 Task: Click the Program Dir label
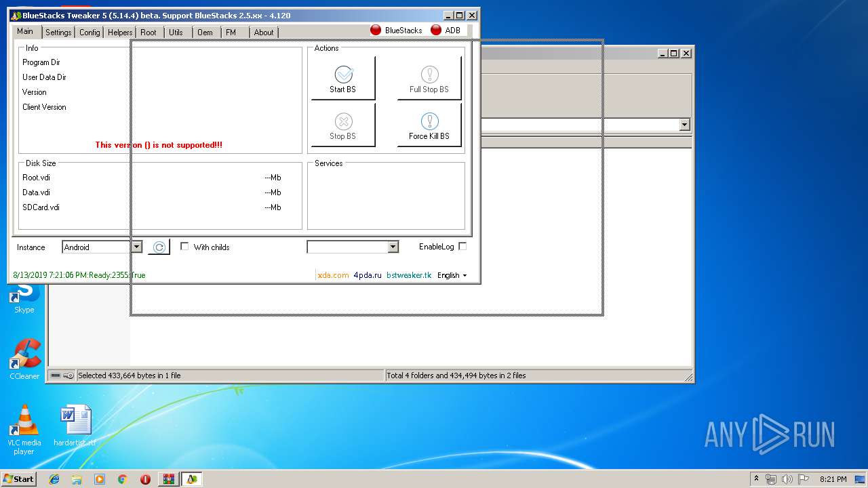(x=41, y=62)
